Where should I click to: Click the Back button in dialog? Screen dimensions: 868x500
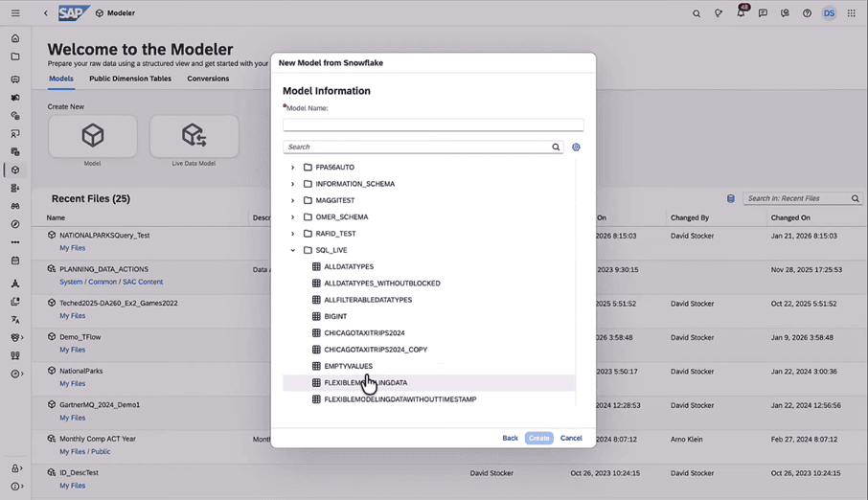[510, 438]
